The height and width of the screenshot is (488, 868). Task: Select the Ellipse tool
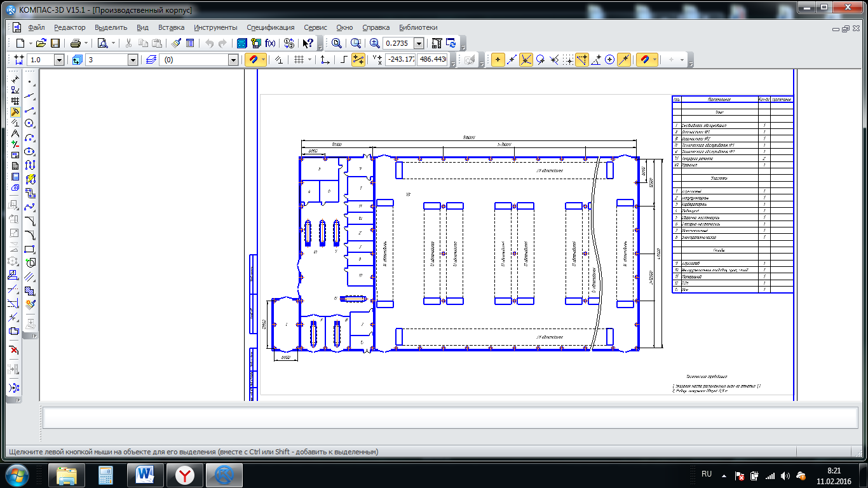coord(30,152)
